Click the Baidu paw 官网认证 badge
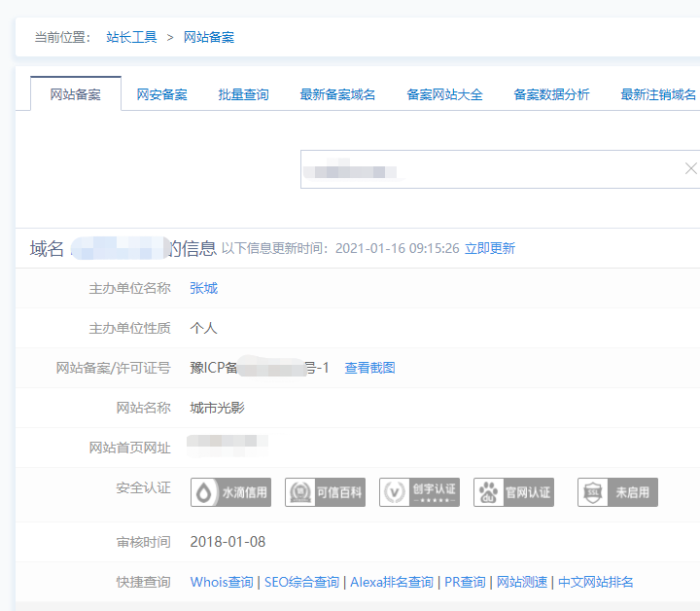Image resolution: width=700 pixels, height=611 pixels. point(513,492)
